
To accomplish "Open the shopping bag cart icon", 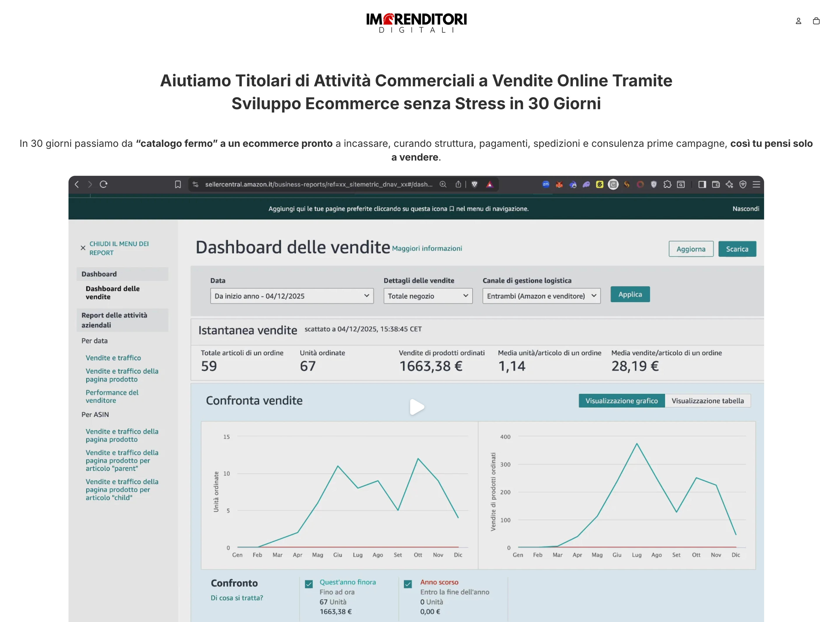I will tap(816, 21).
